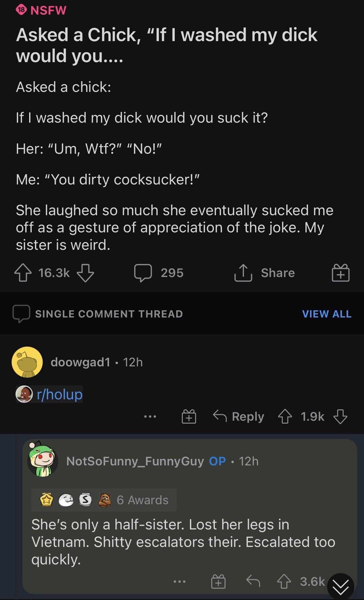Give award to doowgad1's comment
Image resolution: width=364 pixels, height=600 pixels.
click(x=189, y=417)
